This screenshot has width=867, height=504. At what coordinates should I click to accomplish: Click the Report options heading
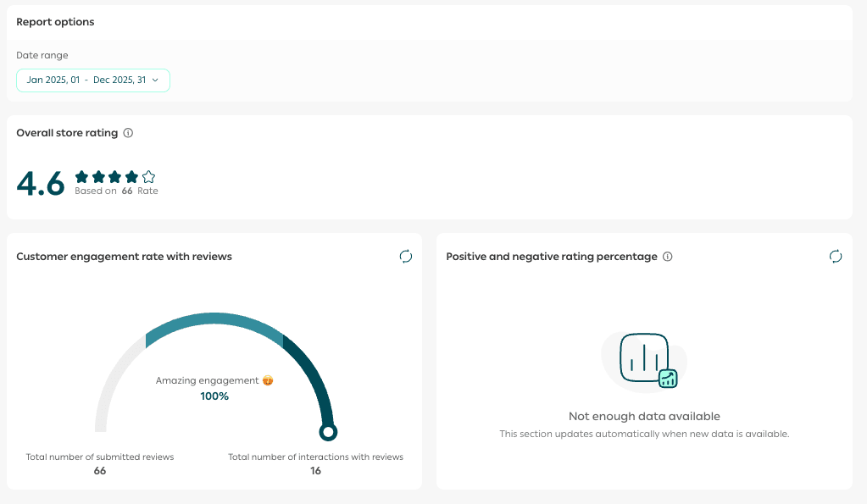click(56, 22)
